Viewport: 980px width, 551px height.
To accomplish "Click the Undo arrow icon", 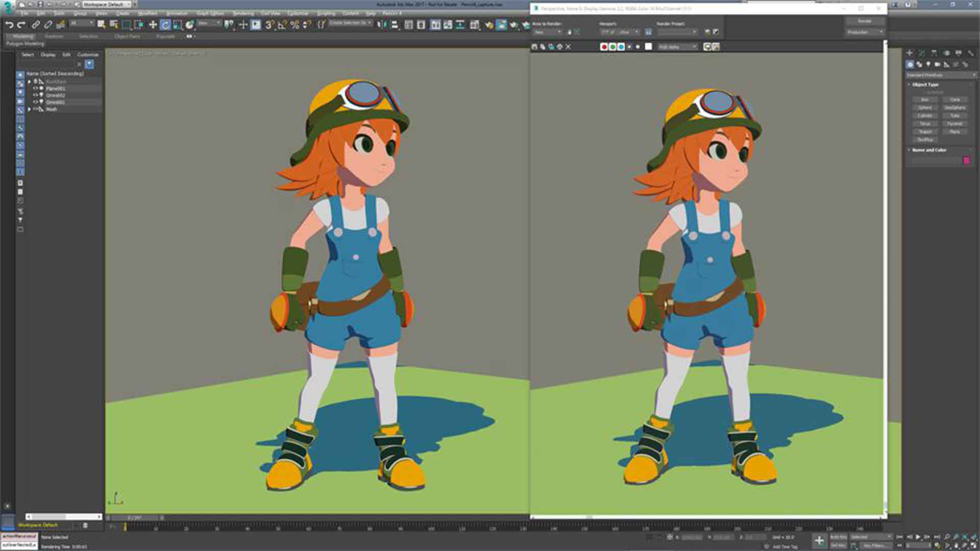I will 9,24.
